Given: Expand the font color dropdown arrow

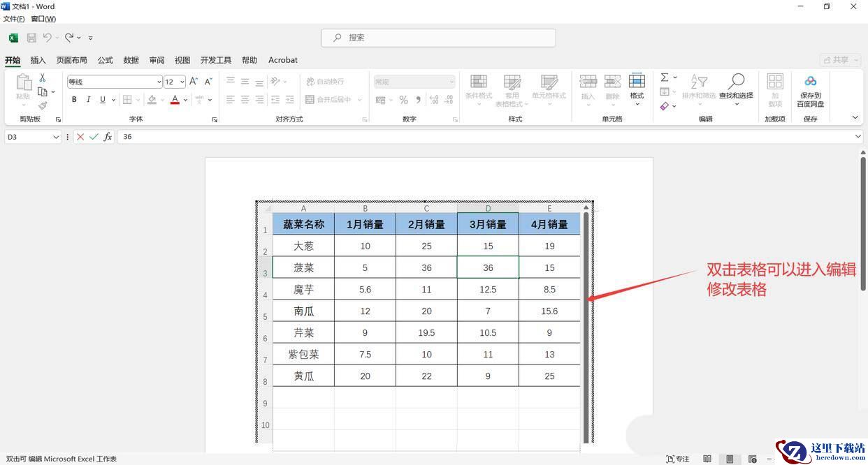Looking at the screenshot, I should pyautogui.click(x=186, y=100).
